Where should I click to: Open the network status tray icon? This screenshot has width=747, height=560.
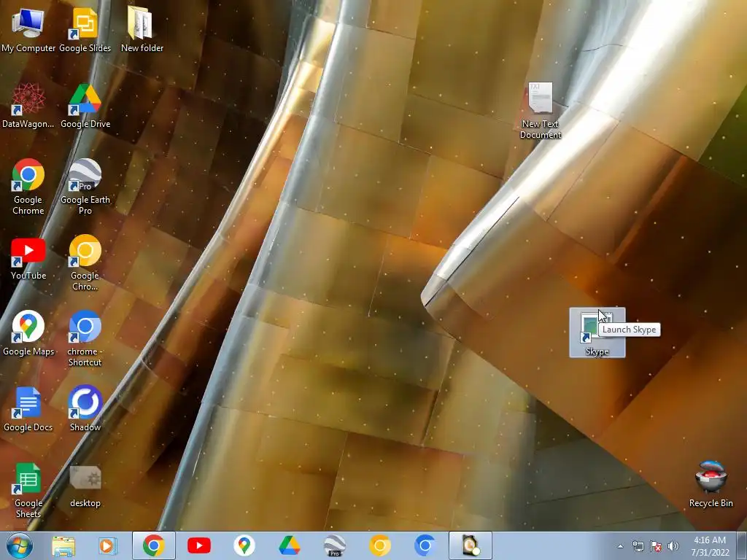(x=638, y=546)
